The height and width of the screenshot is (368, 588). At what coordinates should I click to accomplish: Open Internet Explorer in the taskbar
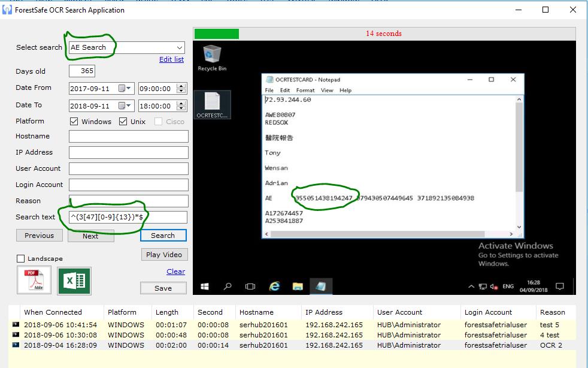pos(274,286)
